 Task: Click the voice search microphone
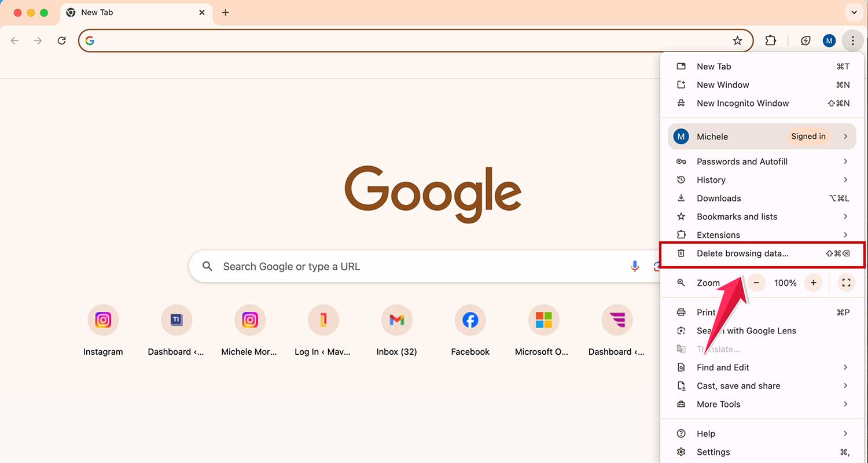[635, 266]
